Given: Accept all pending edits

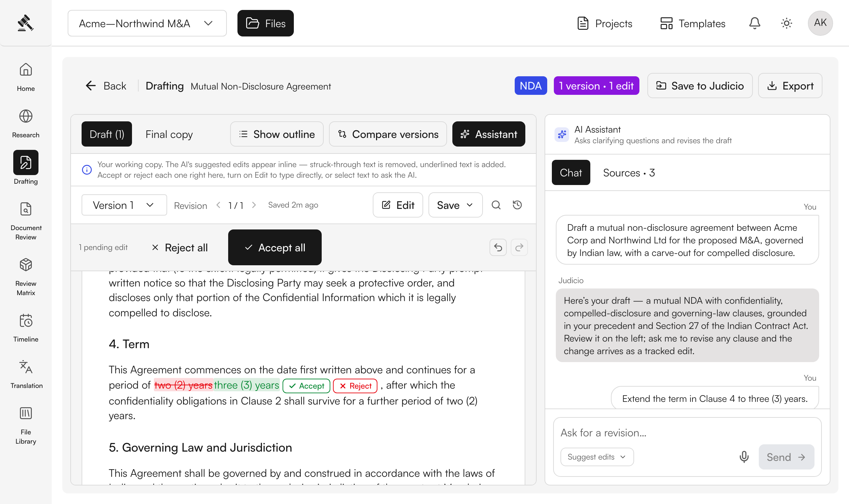Looking at the screenshot, I should coord(275,247).
